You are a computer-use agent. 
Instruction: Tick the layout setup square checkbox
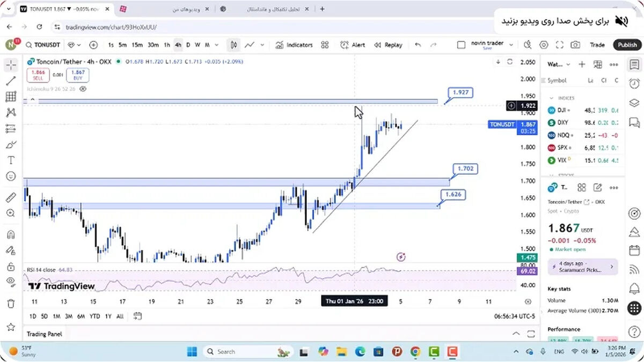click(461, 45)
